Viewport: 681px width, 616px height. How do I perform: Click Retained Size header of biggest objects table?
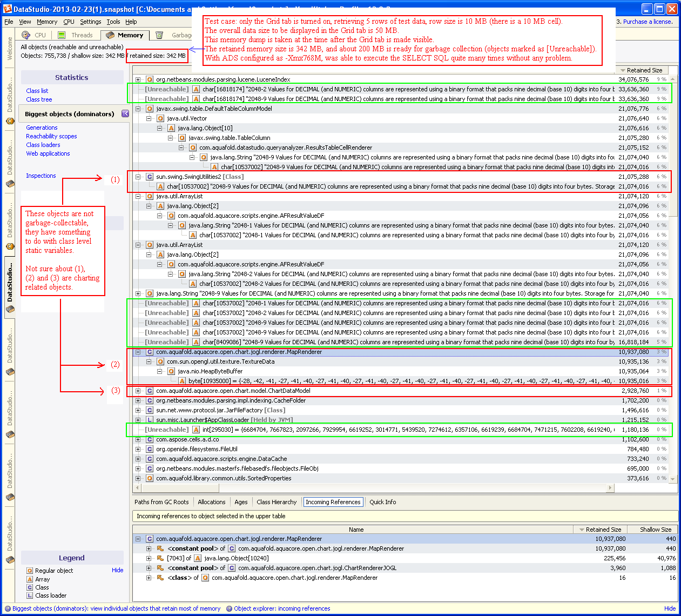tap(641, 70)
